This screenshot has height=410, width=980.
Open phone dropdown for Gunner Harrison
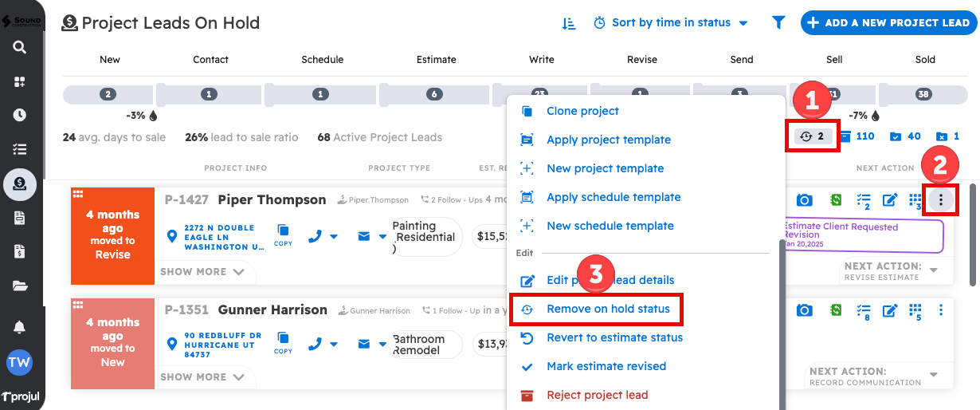(323, 345)
